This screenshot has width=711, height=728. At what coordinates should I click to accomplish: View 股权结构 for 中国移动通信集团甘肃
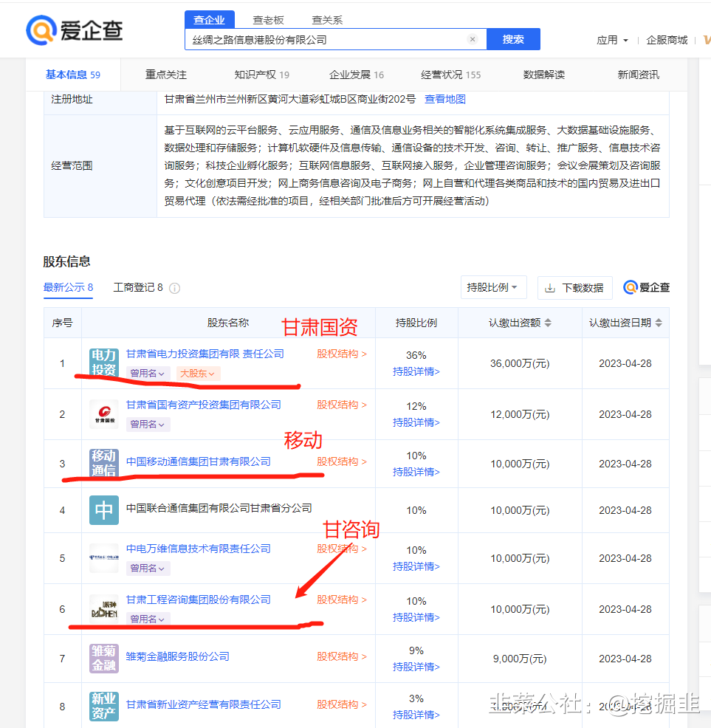click(342, 461)
